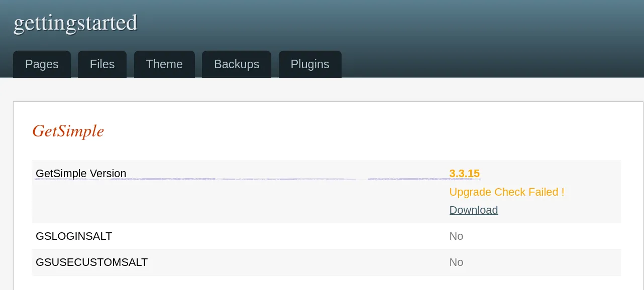Click the GSUSECUSTOMSALT row label
The image size is (644, 290).
tap(91, 262)
